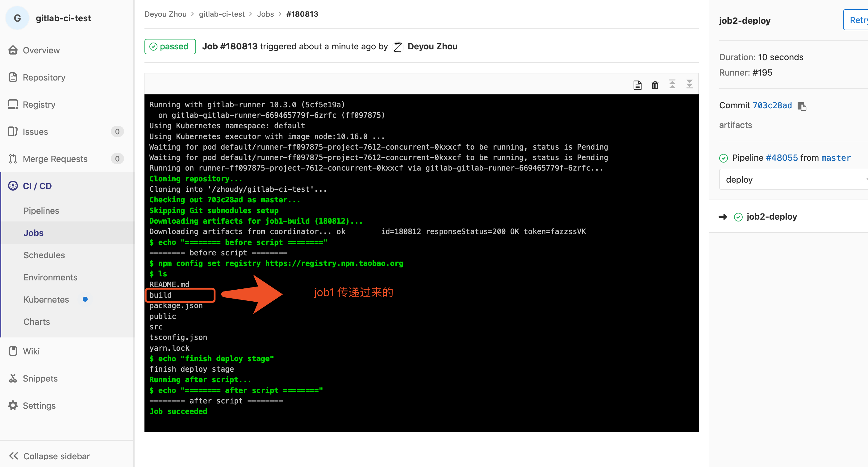Click the Retry button
Viewport: 868px width, 467px height.
tap(857, 20)
